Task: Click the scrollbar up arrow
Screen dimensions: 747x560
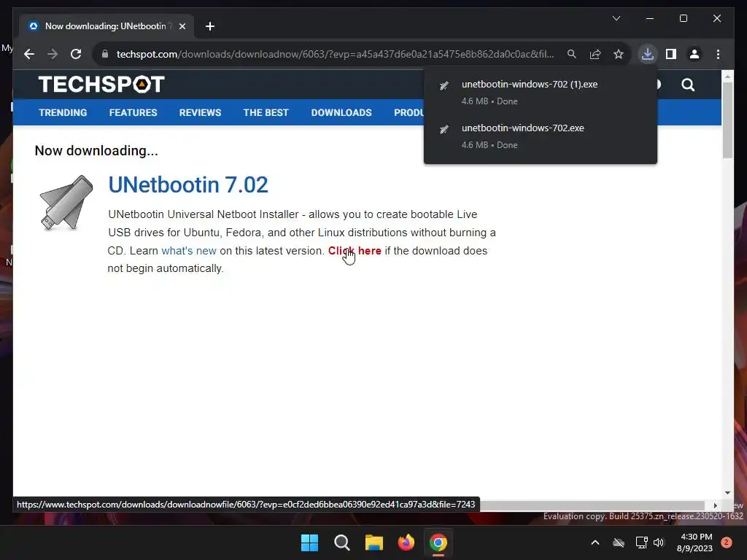Action: [727, 76]
